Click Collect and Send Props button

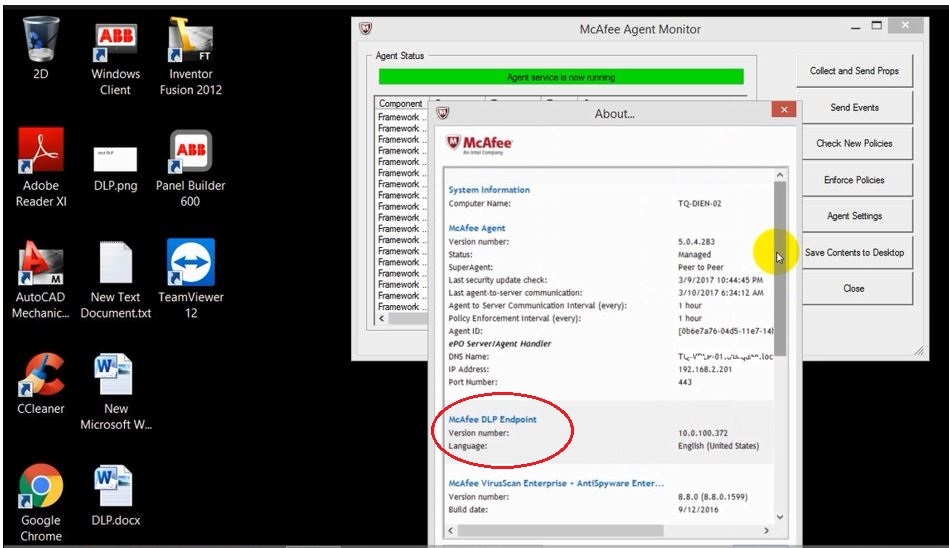click(x=854, y=71)
